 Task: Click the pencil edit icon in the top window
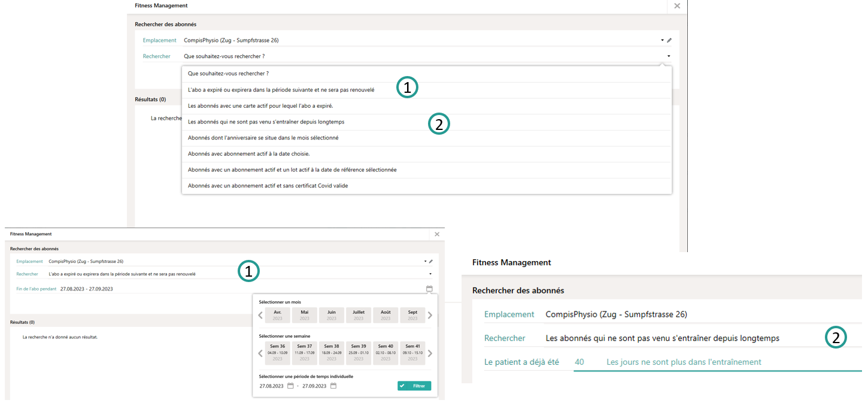670,41
